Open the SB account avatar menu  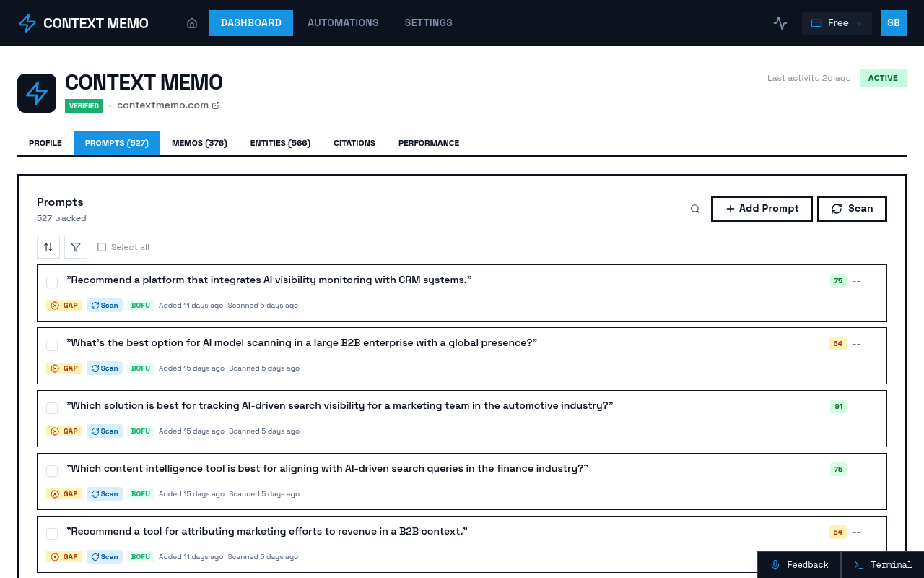(x=894, y=22)
